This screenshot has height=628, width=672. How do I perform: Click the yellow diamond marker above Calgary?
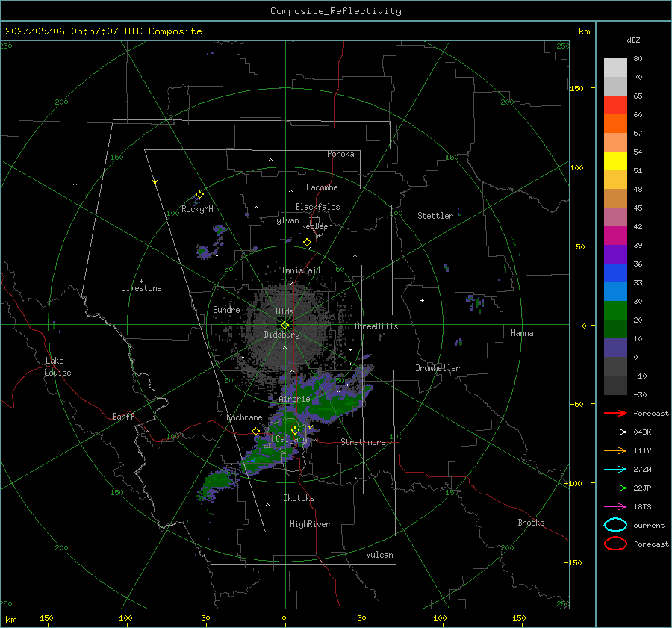pyautogui.click(x=295, y=430)
